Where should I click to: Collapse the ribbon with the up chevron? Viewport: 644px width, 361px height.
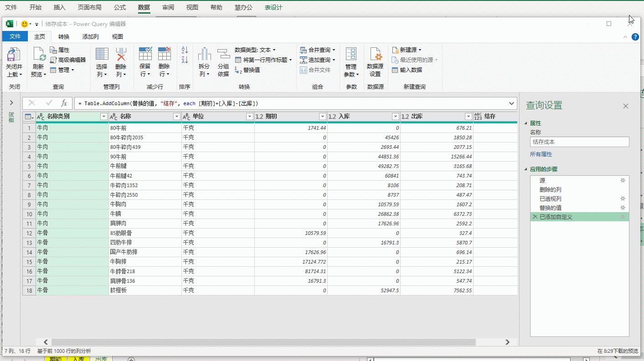click(x=625, y=37)
